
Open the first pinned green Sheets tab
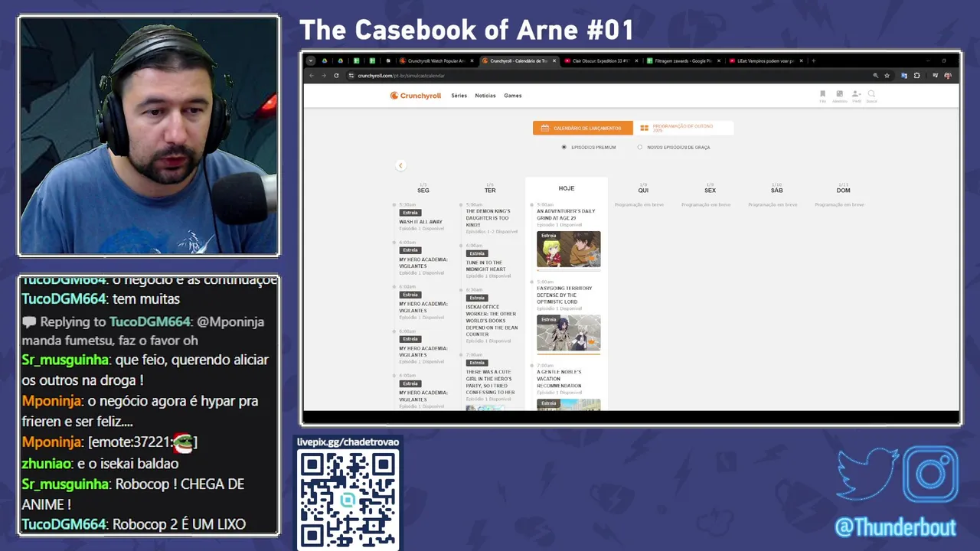click(x=357, y=60)
